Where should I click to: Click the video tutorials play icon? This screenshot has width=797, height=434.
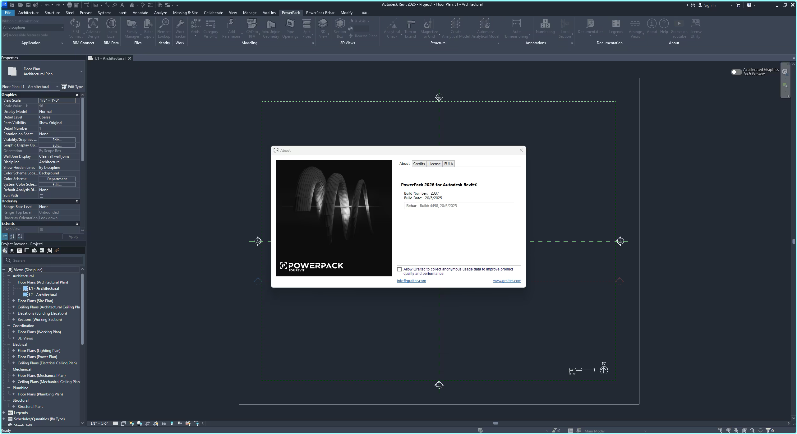(x=679, y=25)
